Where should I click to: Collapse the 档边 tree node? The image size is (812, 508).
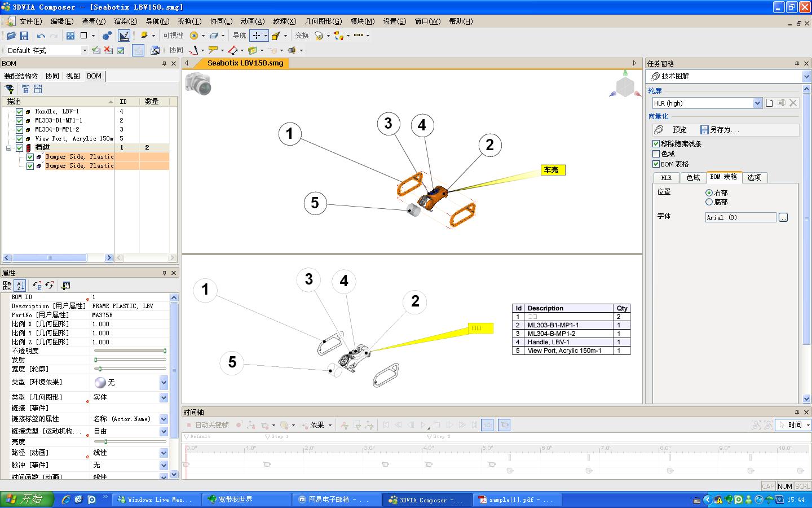click(9, 148)
